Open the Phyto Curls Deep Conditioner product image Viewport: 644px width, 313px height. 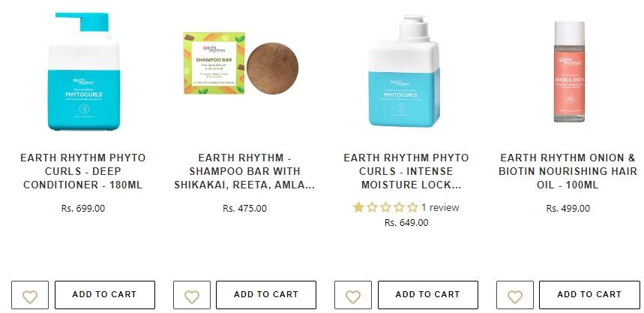(x=84, y=71)
